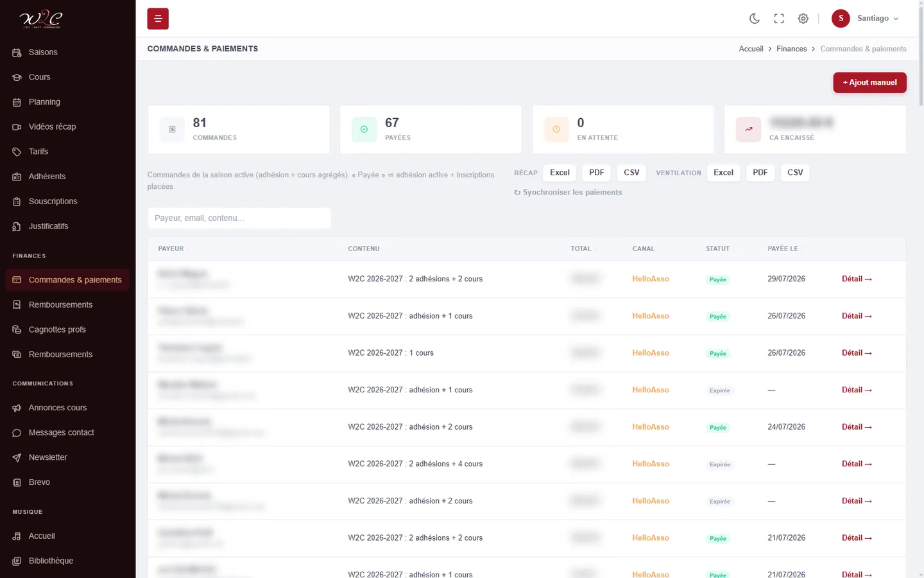Viewport: 924px width, 578px height.
Task: Expand the Santiago user menu
Action: pyautogui.click(x=866, y=19)
